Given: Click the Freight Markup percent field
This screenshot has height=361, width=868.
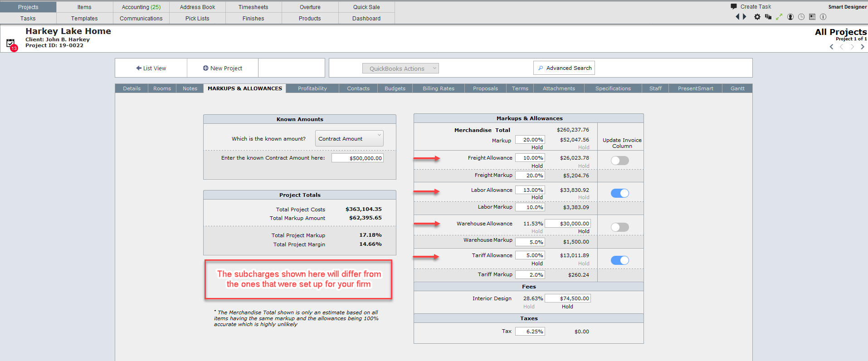Looking at the screenshot, I should [530, 176].
